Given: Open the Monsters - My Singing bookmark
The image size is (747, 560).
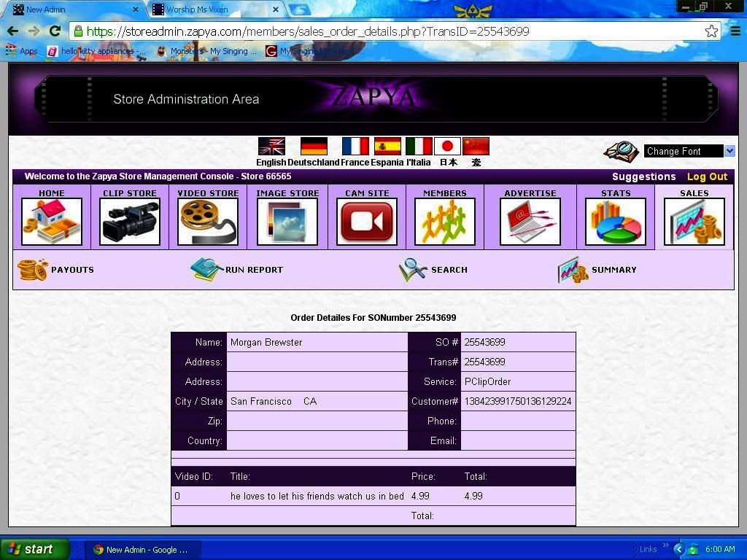Looking at the screenshot, I should [x=207, y=51].
